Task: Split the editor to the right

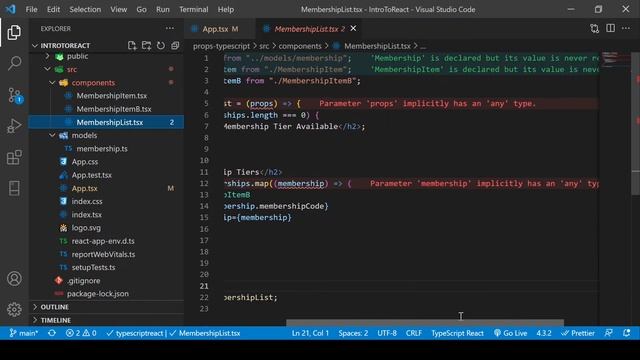Action: (x=610, y=28)
